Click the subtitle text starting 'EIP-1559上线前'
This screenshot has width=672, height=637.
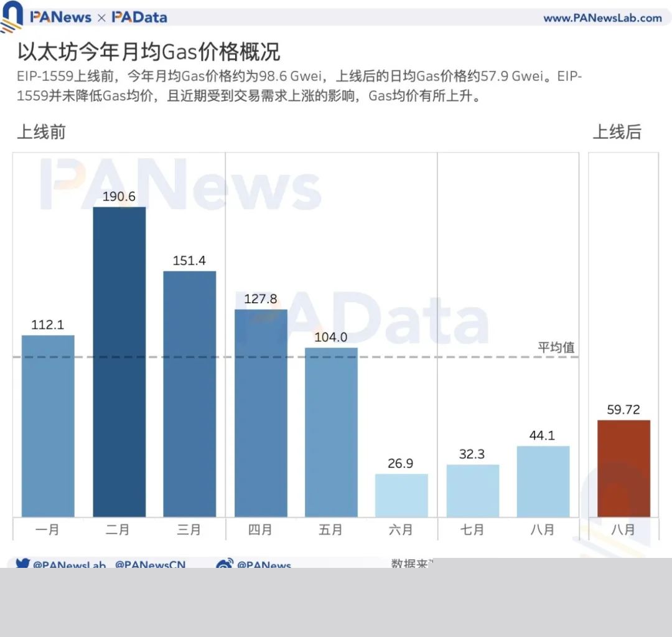point(299,86)
